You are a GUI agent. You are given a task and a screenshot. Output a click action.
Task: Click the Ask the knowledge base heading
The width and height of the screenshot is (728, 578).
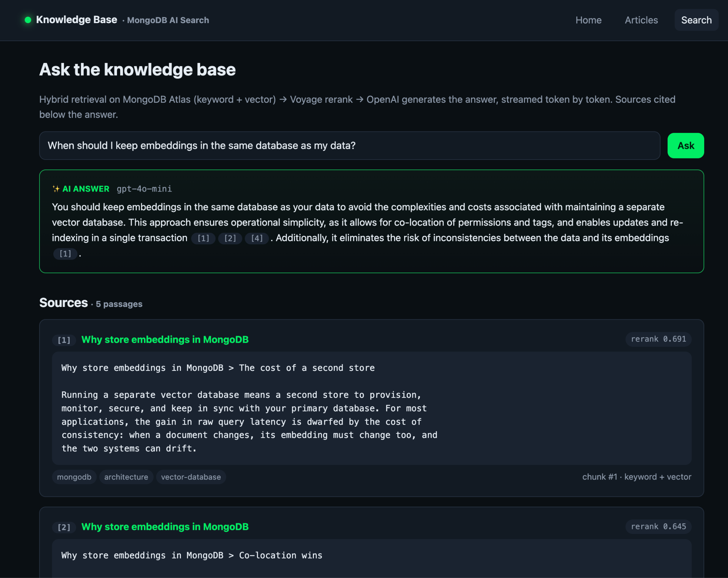coord(138,70)
